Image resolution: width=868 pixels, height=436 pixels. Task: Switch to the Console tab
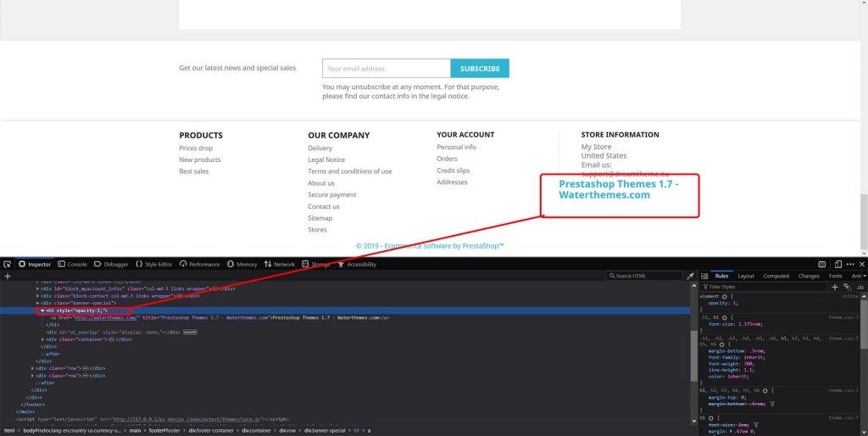point(73,265)
